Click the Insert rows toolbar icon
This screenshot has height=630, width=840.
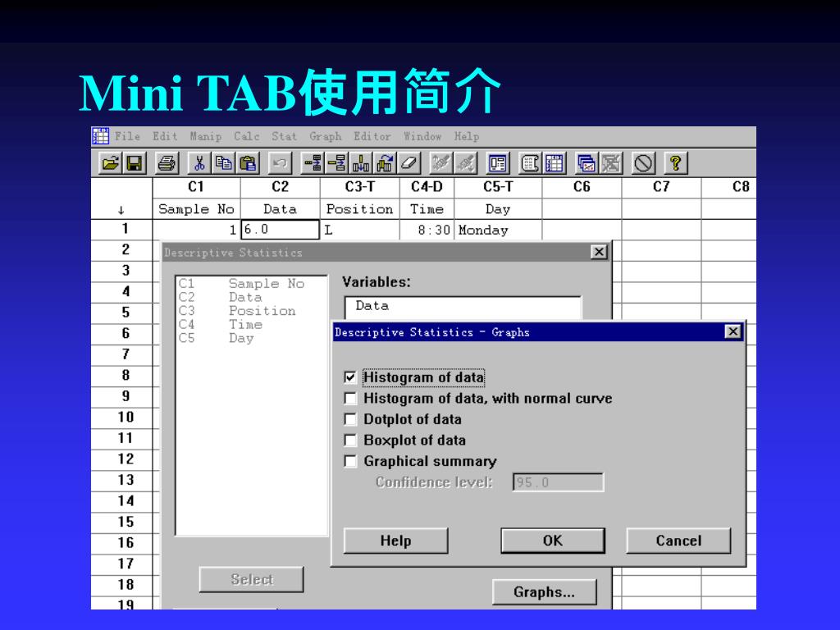tap(337, 163)
